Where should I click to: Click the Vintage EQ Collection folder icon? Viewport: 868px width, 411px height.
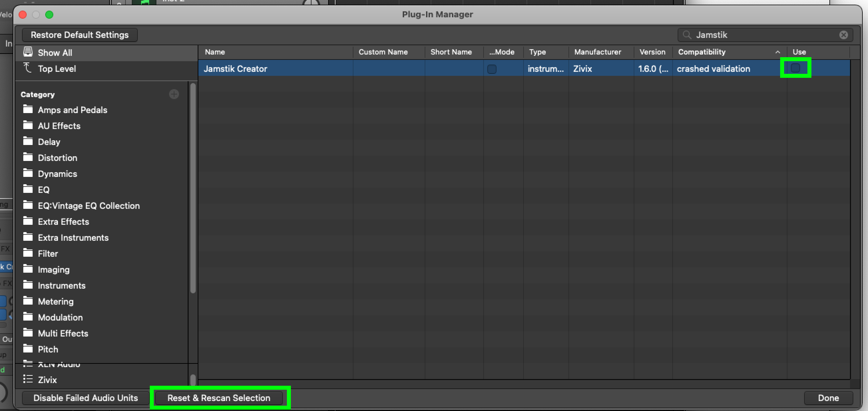point(28,205)
